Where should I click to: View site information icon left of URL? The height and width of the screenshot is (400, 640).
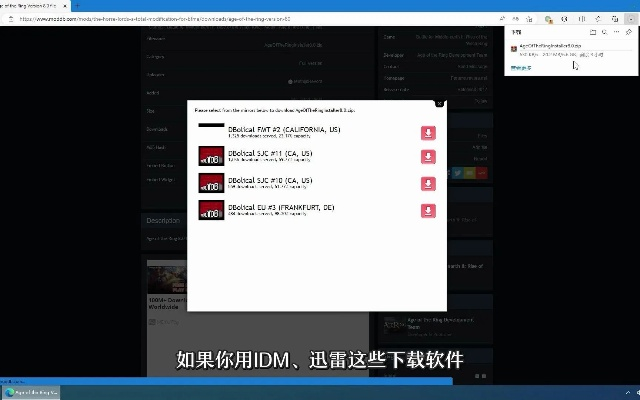[x=11, y=19]
